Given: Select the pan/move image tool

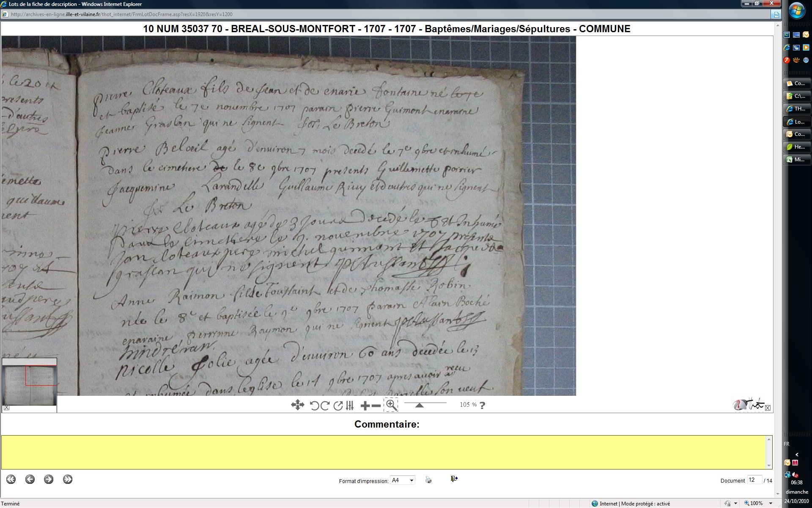Looking at the screenshot, I should tap(297, 405).
